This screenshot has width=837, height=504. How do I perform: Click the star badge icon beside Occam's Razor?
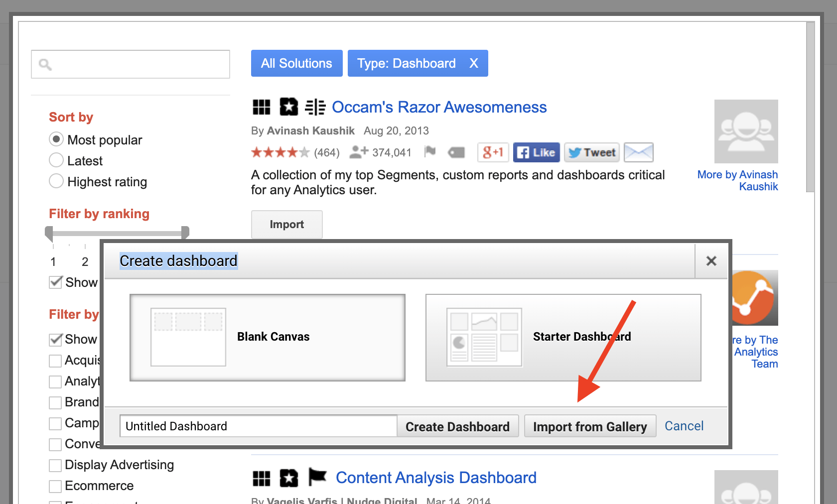point(288,107)
